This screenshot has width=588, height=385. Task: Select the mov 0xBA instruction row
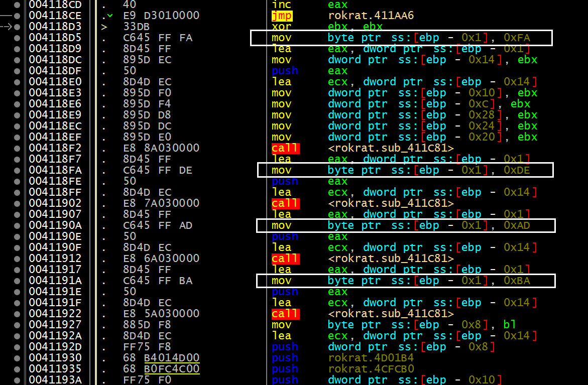tap(406, 281)
